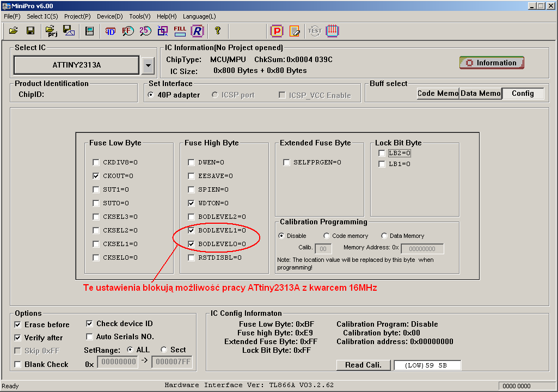This screenshot has height=392, width=558.
Task: Click the Read Cali. button
Action: click(x=363, y=365)
